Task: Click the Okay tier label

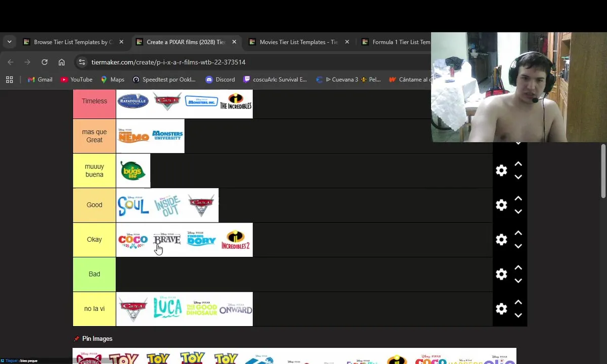Action: 94,240
